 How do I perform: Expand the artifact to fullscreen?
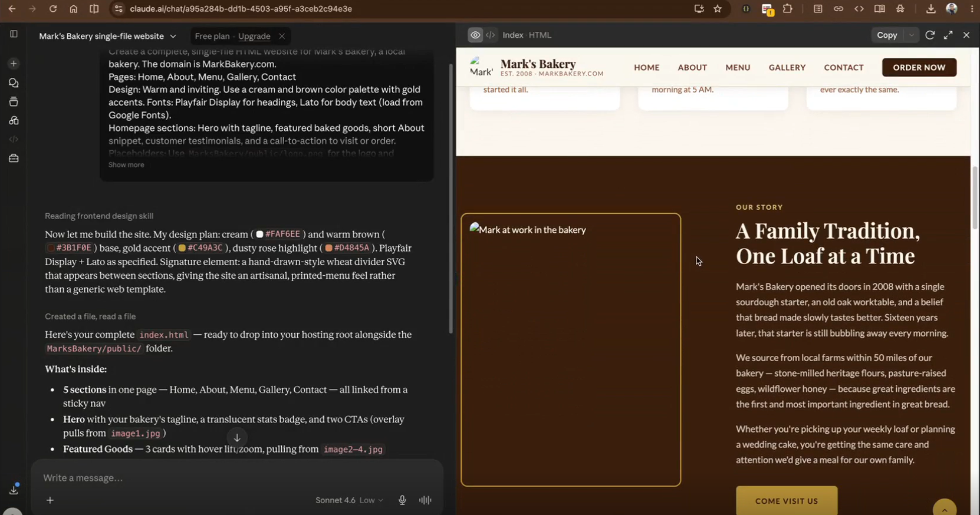pyautogui.click(x=948, y=35)
